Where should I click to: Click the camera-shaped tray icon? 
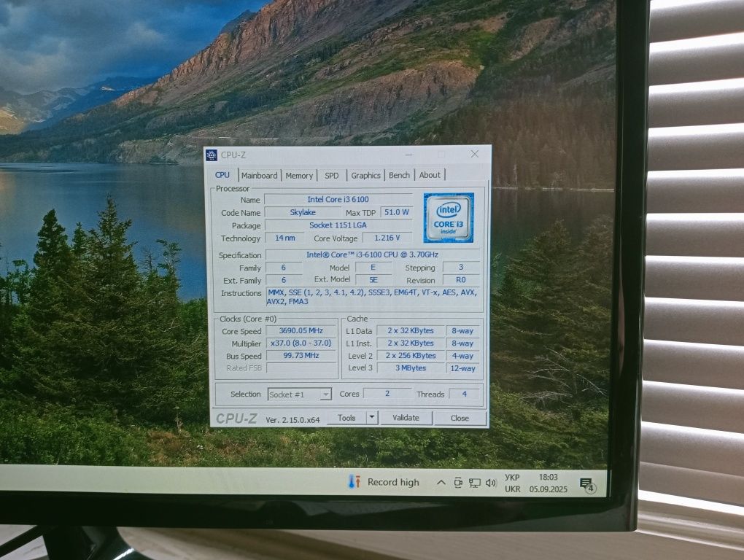pyautogui.click(x=458, y=483)
